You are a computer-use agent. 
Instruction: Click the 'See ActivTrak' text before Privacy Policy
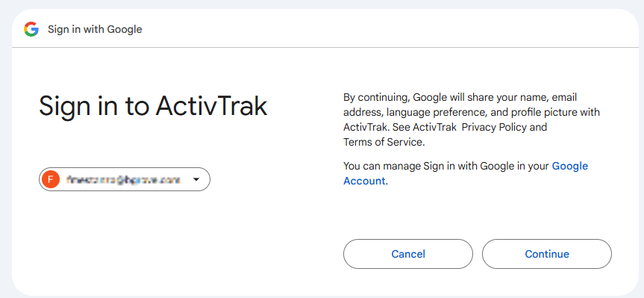pos(425,128)
